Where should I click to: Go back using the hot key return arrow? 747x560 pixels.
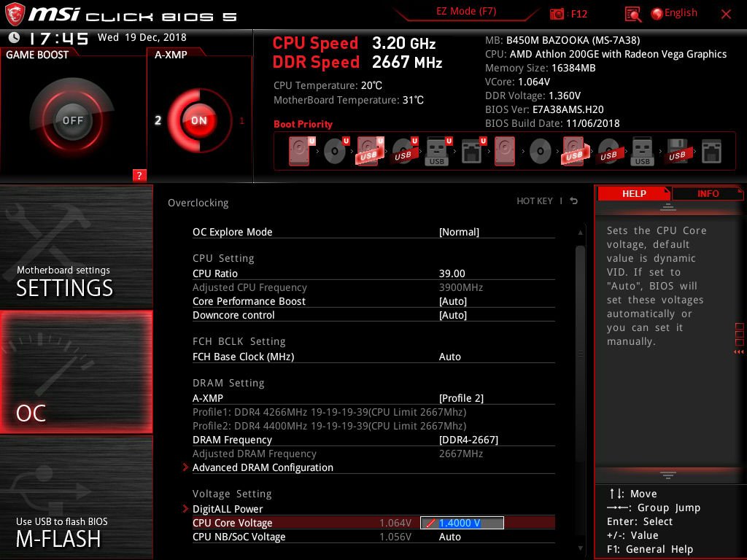(574, 201)
